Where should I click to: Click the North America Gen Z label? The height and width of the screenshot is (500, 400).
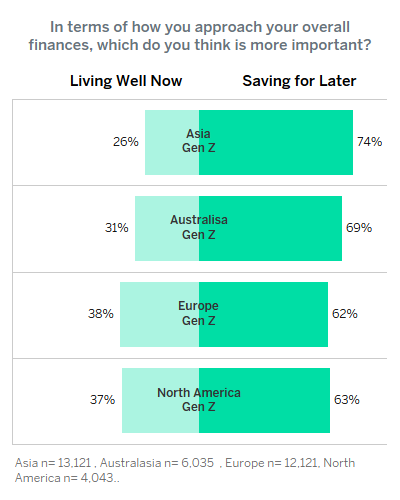click(x=199, y=399)
